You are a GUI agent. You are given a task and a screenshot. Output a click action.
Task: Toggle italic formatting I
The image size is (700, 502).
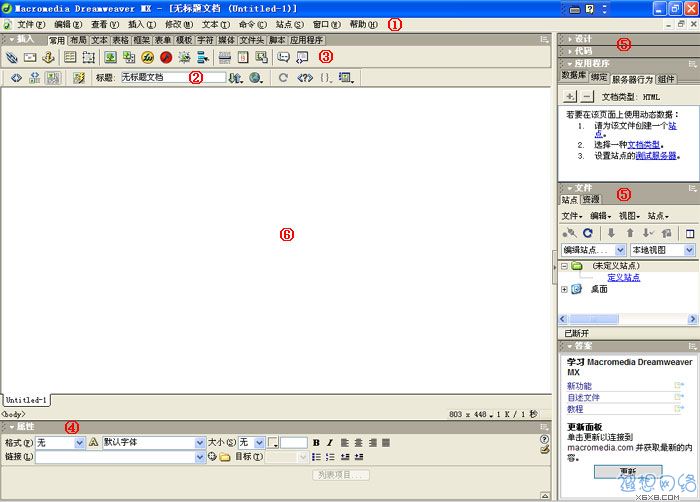[x=330, y=443]
